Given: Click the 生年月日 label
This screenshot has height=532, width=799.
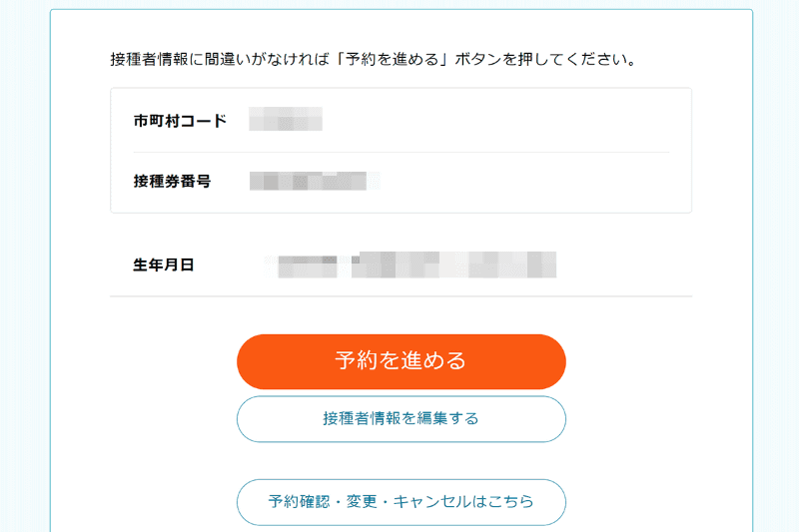Looking at the screenshot, I should [x=163, y=266].
